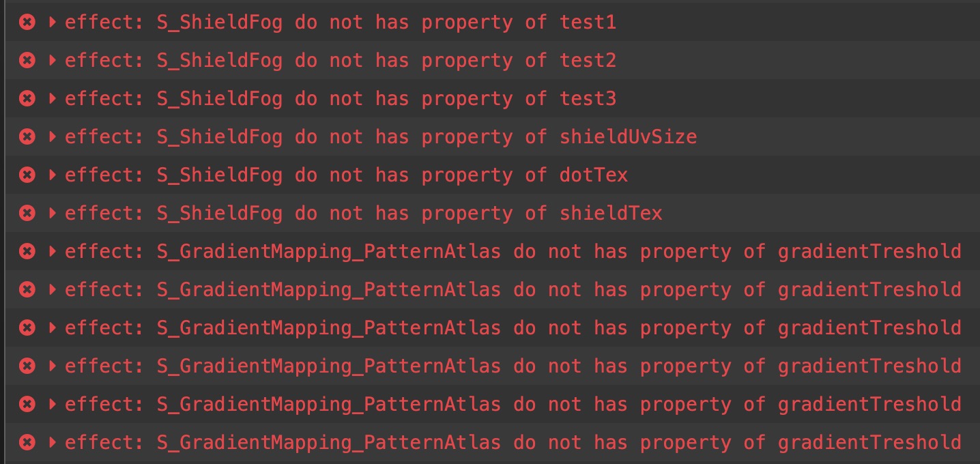
Task: Click the error icon beside the test1 message
Action: pyautogui.click(x=27, y=23)
